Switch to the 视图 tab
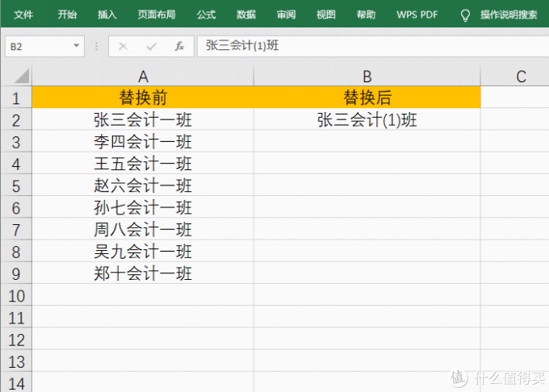 pyautogui.click(x=326, y=15)
